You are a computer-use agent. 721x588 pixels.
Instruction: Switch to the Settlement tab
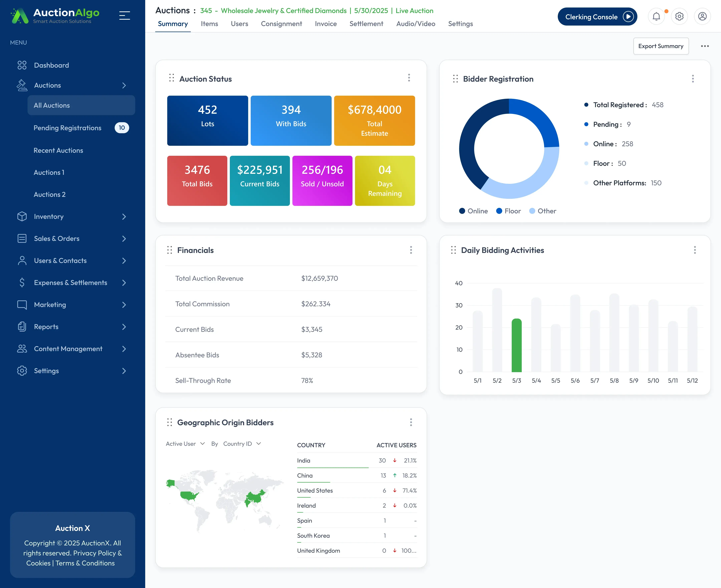point(367,24)
